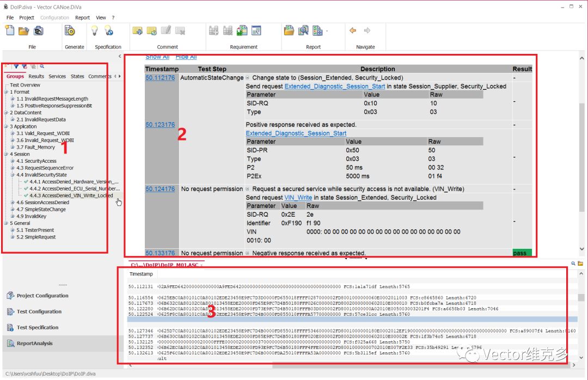Click the Show All link

coord(157,57)
